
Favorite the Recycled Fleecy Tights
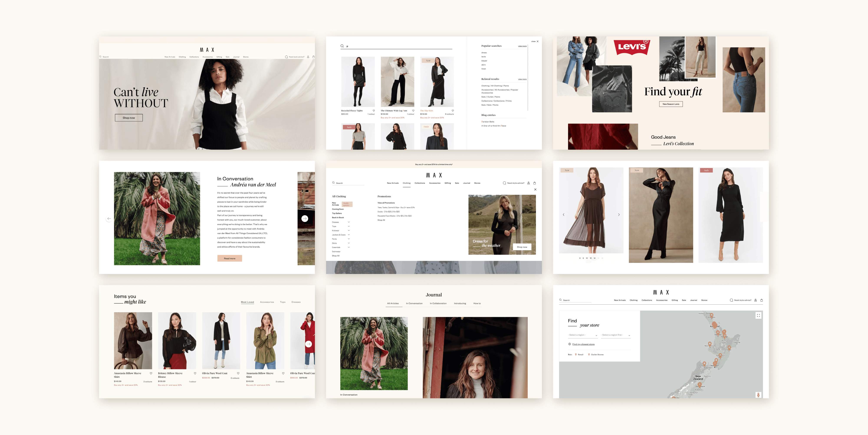click(x=373, y=110)
